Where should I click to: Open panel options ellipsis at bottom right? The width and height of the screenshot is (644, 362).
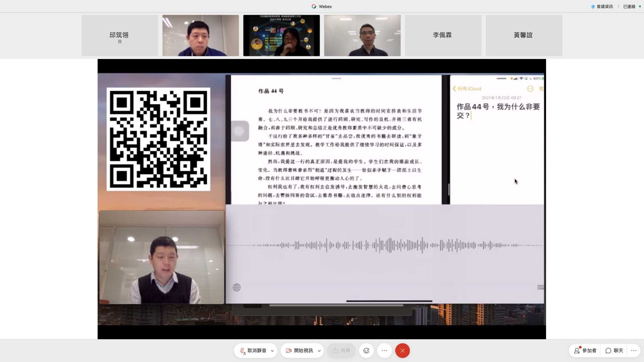tap(634, 351)
